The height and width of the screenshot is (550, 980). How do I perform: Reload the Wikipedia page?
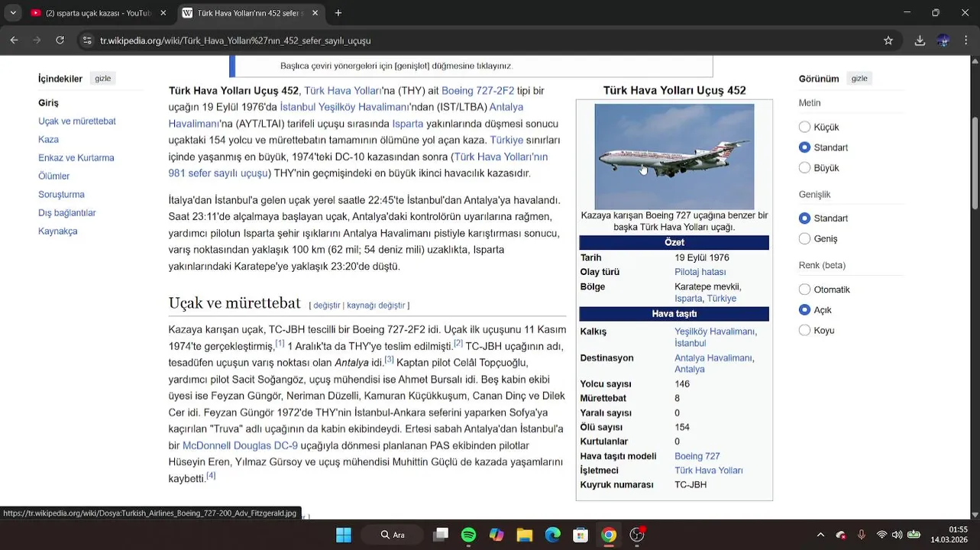point(60,40)
